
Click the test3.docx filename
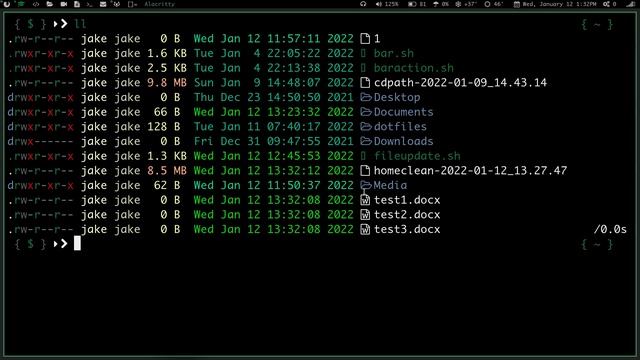pyautogui.click(x=407, y=229)
